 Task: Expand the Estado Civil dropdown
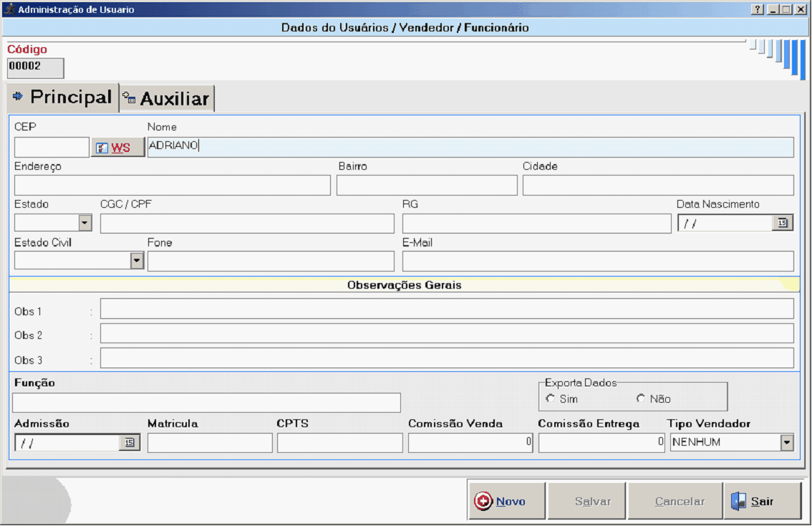tap(137, 261)
